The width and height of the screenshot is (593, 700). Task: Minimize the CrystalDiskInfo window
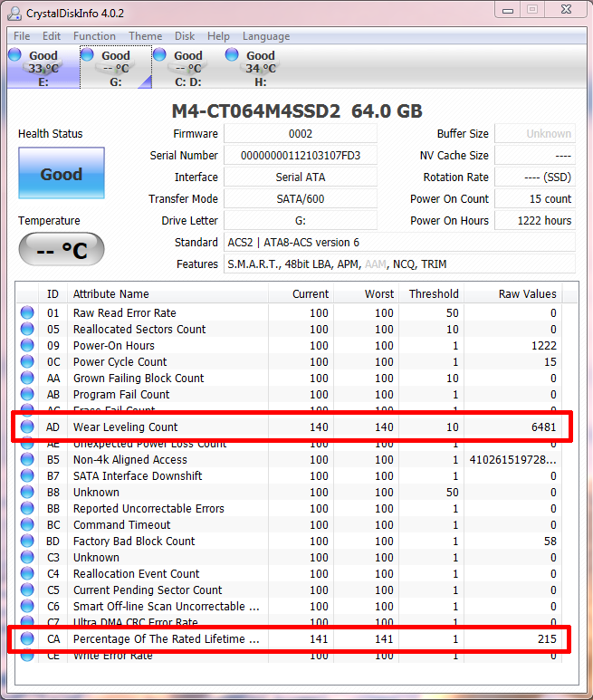[508, 10]
